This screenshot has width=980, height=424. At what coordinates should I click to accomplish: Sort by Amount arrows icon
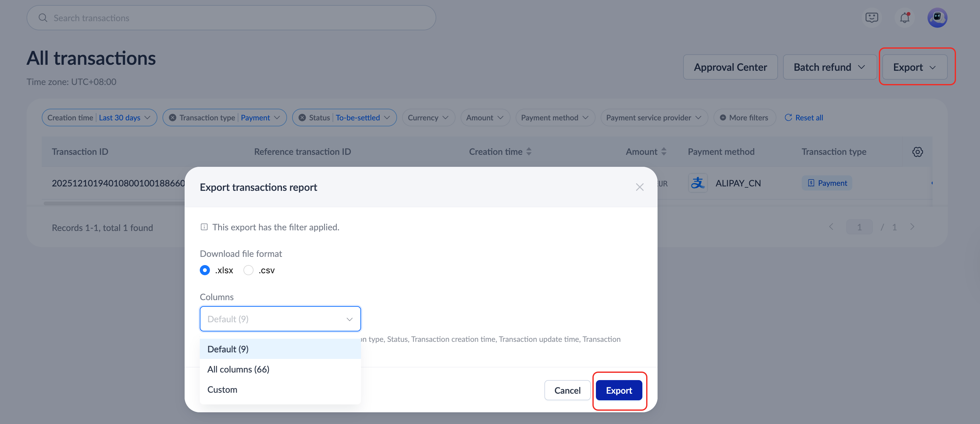pos(664,152)
